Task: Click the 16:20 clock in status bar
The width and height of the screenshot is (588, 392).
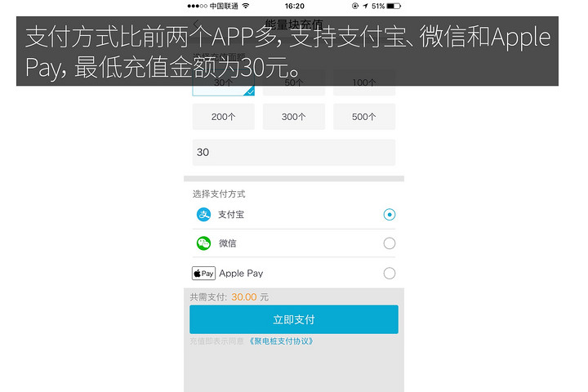Action: coord(294,6)
